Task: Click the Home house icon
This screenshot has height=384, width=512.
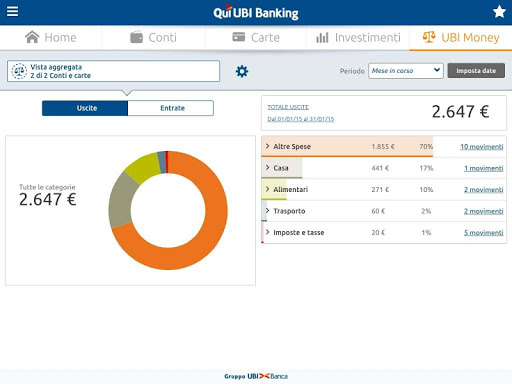Action: [32, 37]
